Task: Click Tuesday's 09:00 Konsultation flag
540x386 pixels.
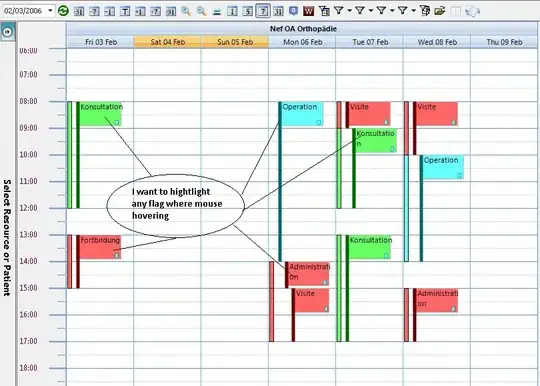Action: 376,140
